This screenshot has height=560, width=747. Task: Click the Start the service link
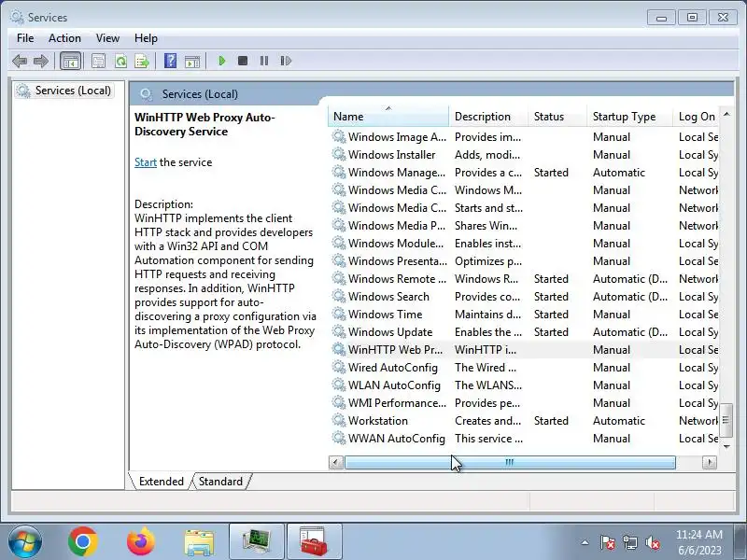(x=146, y=162)
